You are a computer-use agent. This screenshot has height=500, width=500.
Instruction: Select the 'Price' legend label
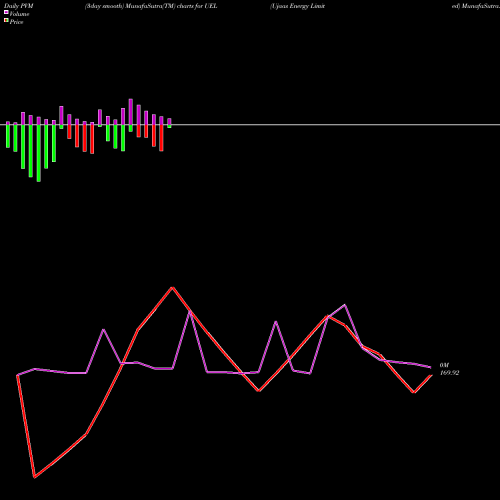point(16,22)
